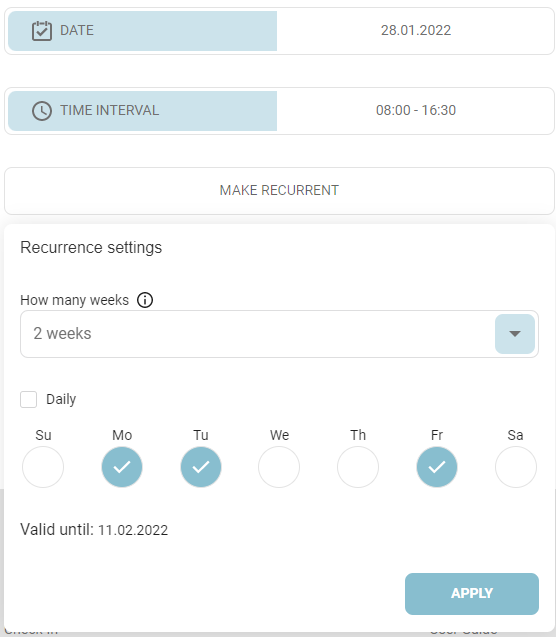The width and height of the screenshot is (556, 637).
Task: Select Saturday as a recurring day
Action: click(516, 467)
